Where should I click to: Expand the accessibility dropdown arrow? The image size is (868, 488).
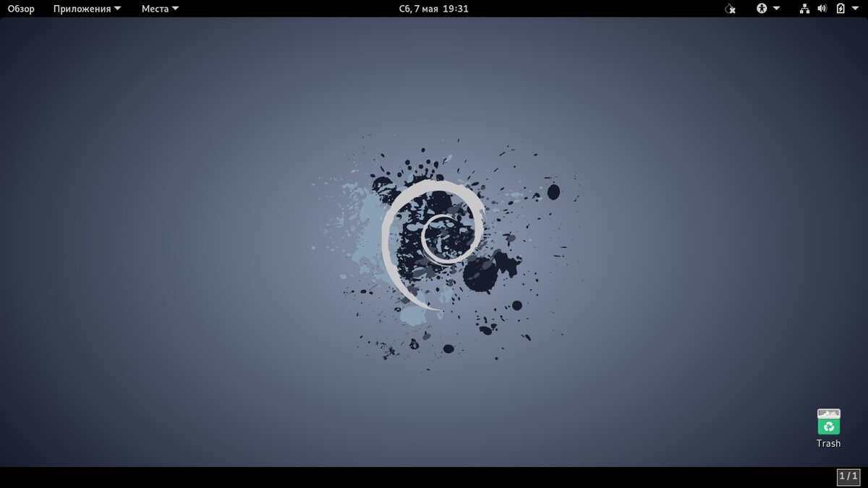coord(776,9)
